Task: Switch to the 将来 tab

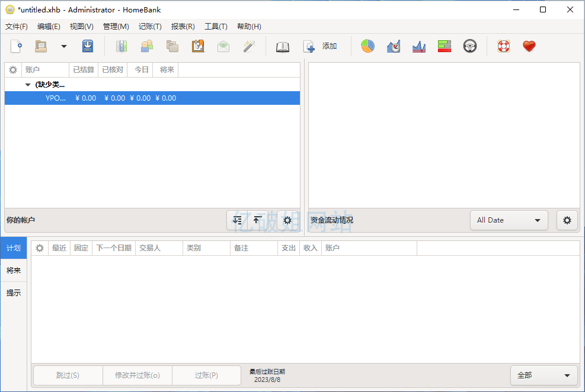Action: click(14, 271)
